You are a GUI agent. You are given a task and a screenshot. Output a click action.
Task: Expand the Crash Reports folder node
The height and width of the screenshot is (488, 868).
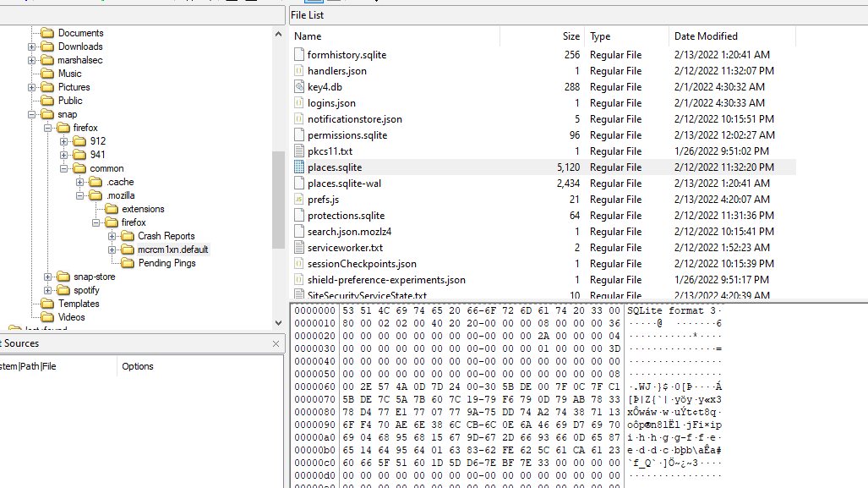pos(112,236)
